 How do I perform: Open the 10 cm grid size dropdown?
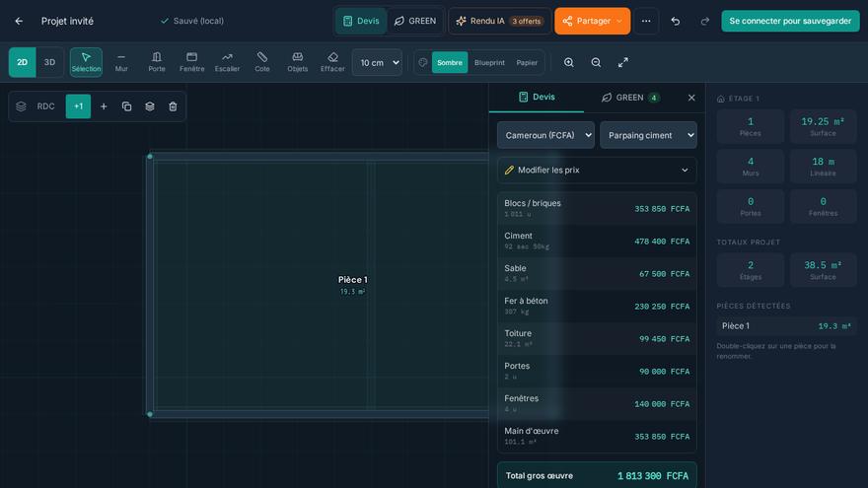[x=377, y=62]
